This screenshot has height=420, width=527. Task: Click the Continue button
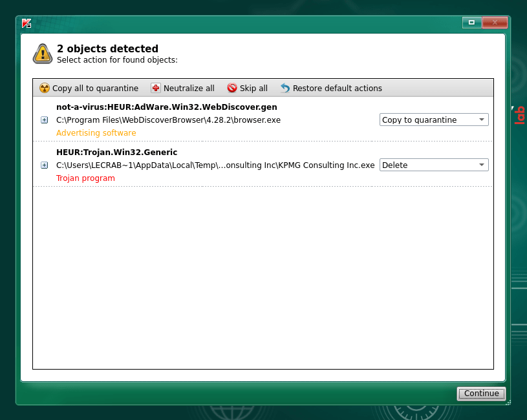pyautogui.click(x=481, y=394)
